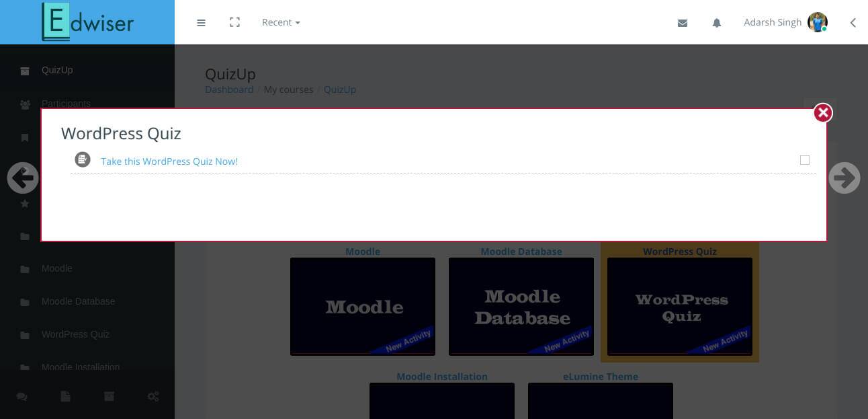Viewport: 868px width, 419px height.
Task: Tick the quiz completion checkbox
Action: click(805, 160)
